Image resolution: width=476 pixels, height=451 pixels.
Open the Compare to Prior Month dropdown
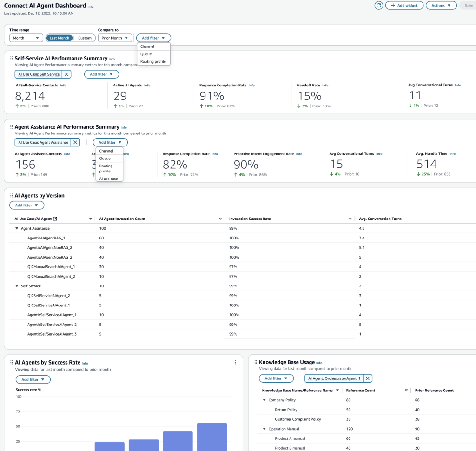(x=115, y=38)
